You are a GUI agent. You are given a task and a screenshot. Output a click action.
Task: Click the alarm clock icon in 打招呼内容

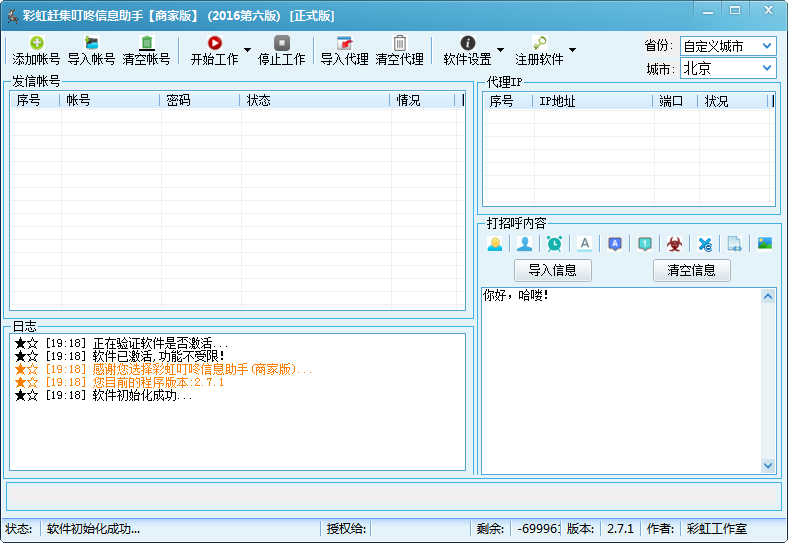click(554, 243)
